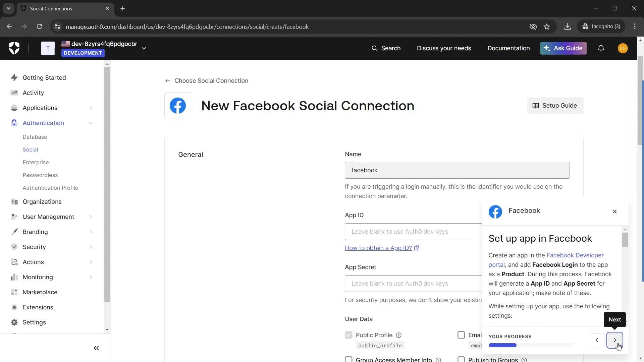Open the Facebook Developer portal link

[575, 255]
